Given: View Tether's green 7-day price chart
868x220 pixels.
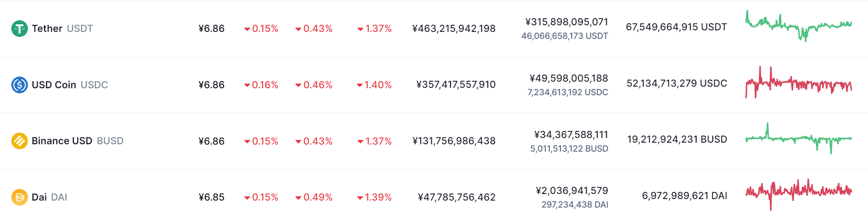Looking at the screenshot, I should [x=799, y=26].
